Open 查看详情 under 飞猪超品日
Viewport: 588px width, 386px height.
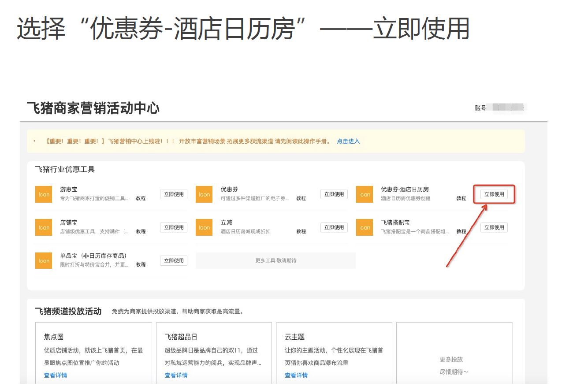coord(176,375)
